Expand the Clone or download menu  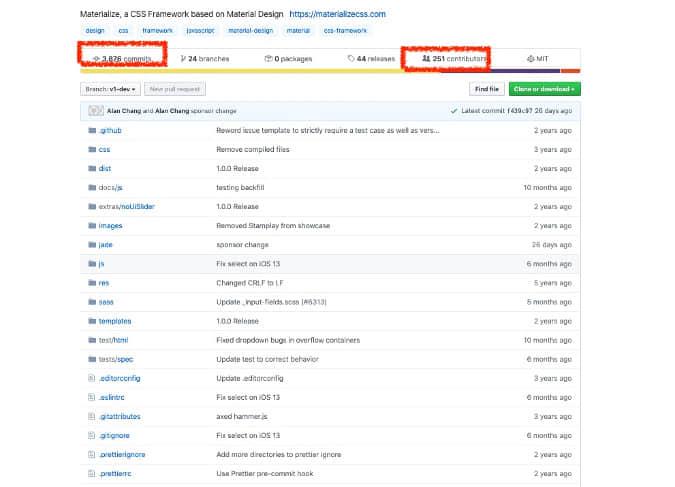point(543,89)
